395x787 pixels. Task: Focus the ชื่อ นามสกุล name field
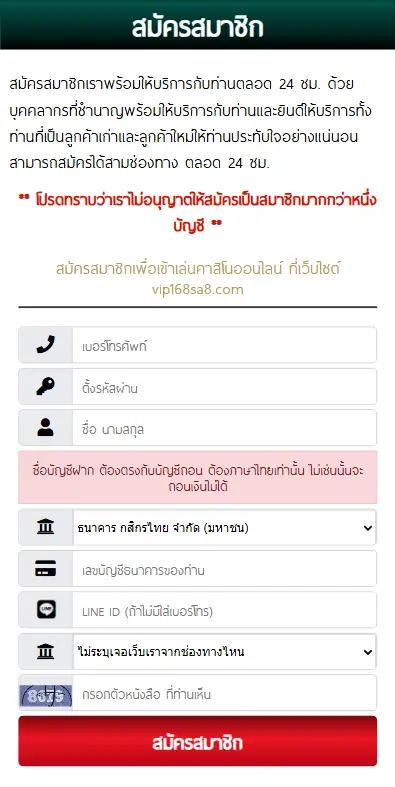[224, 428]
